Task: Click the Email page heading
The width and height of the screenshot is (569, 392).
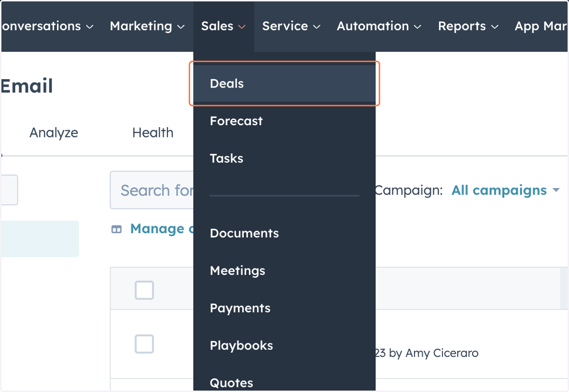Action: pos(27,86)
